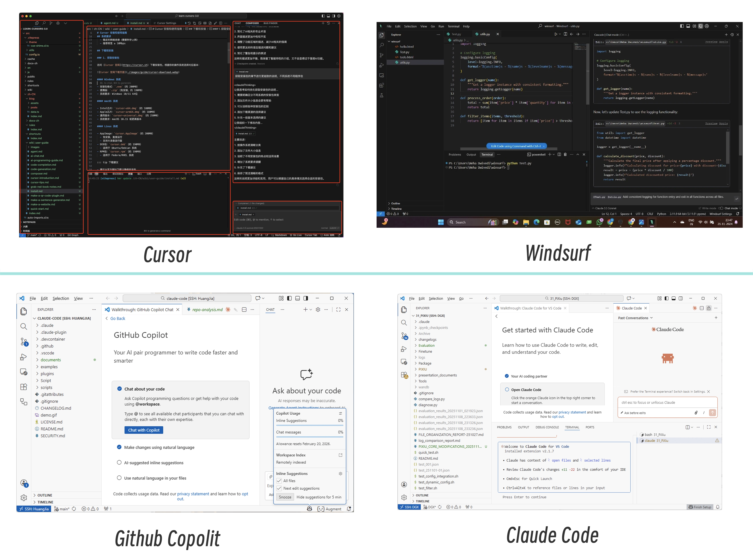Click the orange Claude spark icon beside the lock icon
Viewport: 753px width, 560px height.
pyautogui.click(x=695, y=308)
